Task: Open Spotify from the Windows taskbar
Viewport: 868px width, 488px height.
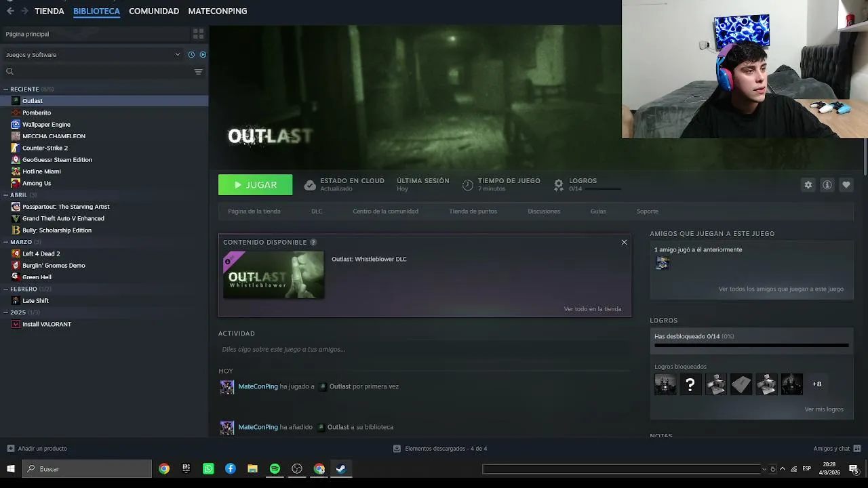Action: point(275,469)
